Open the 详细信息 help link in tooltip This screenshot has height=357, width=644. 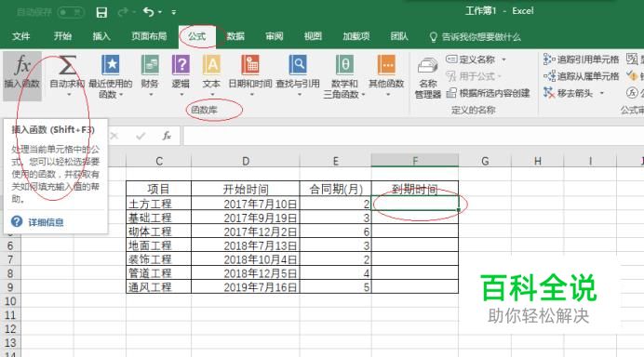46,222
